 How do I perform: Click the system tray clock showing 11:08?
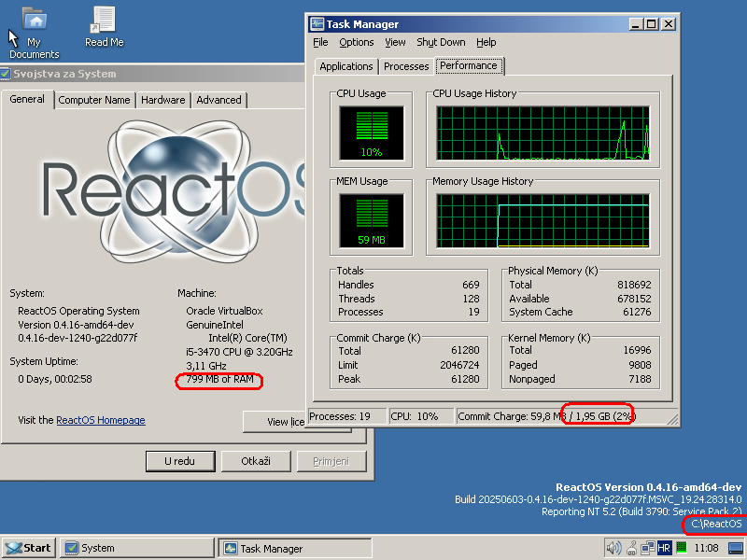click(x=706, y=548)
